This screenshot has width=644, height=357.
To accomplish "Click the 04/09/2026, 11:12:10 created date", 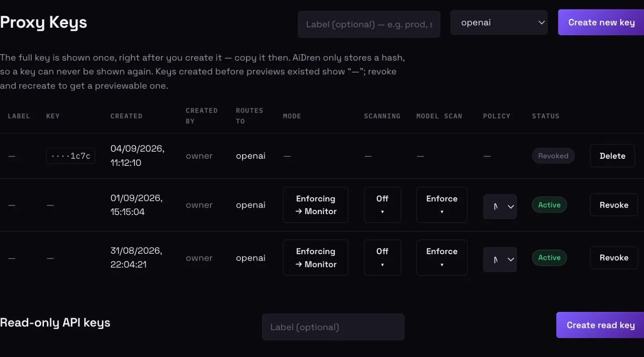I will [x=137, y=156].
